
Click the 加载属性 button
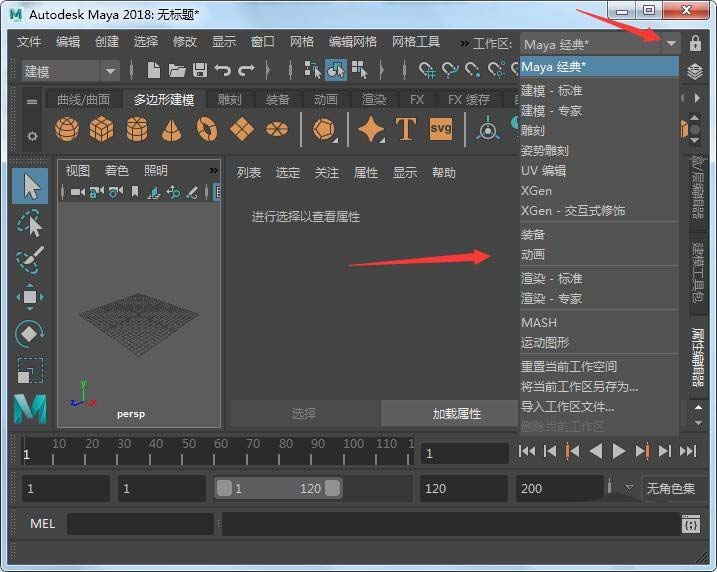(x=456, y=413)
